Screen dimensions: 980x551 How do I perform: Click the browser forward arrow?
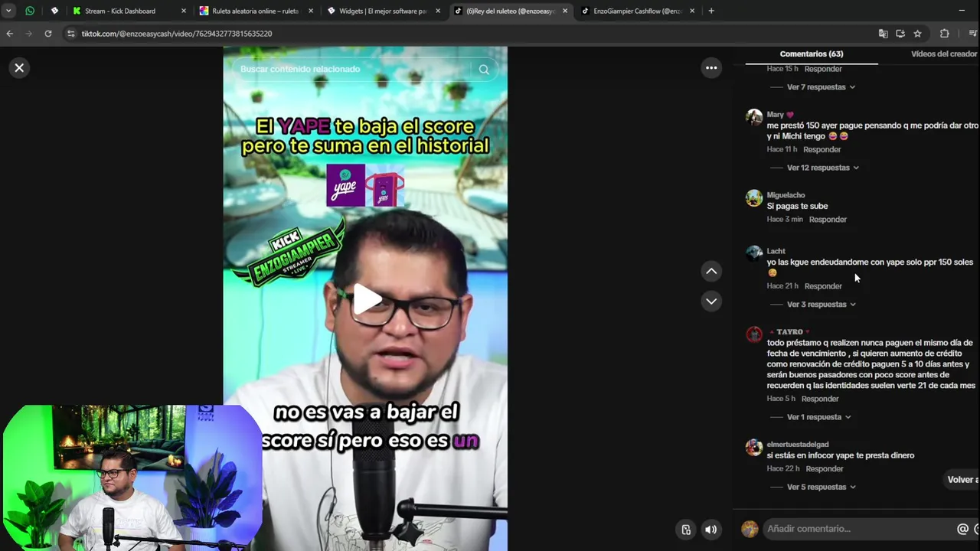click(x=28, y=34)
